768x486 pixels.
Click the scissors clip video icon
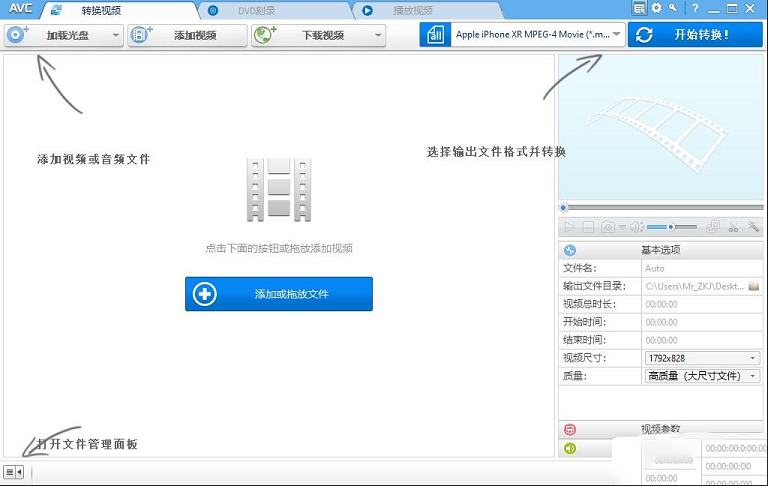pos(733,227)
